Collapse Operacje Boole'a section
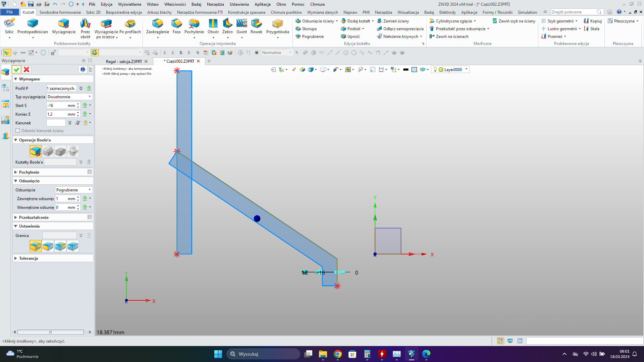The height and width of the screenshot is (362, 644). click(15, 140)
